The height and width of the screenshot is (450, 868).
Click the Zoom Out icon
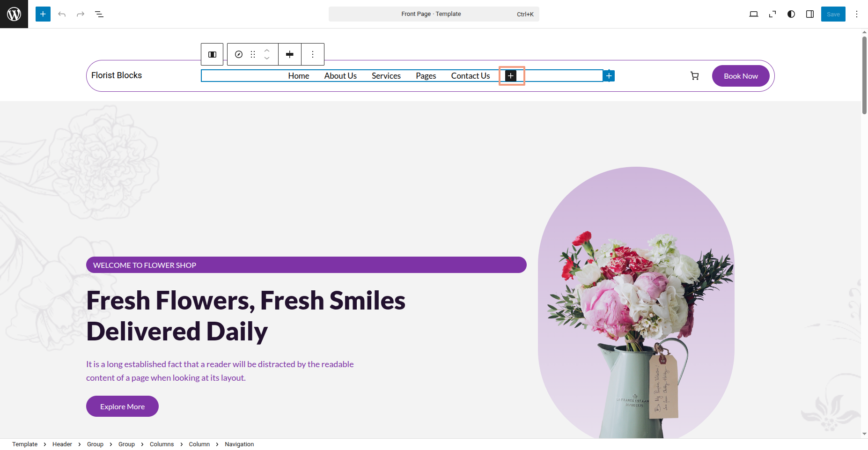pos(772,14)
